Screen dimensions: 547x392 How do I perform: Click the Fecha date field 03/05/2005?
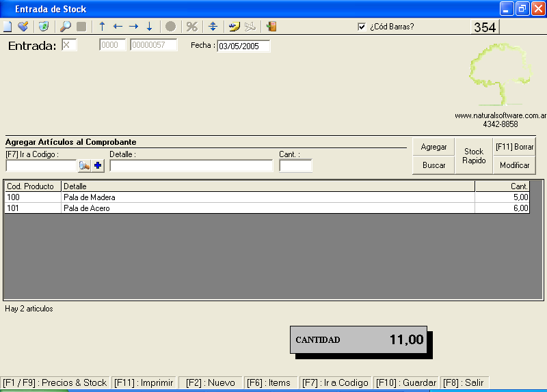243,46
